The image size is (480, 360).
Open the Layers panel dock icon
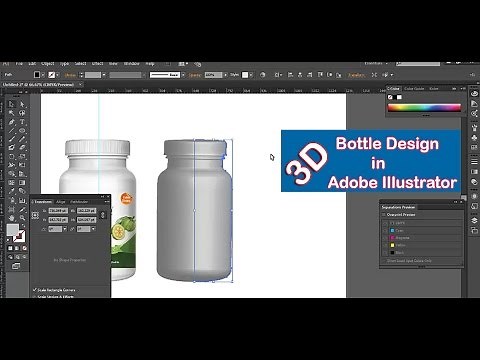474,220
